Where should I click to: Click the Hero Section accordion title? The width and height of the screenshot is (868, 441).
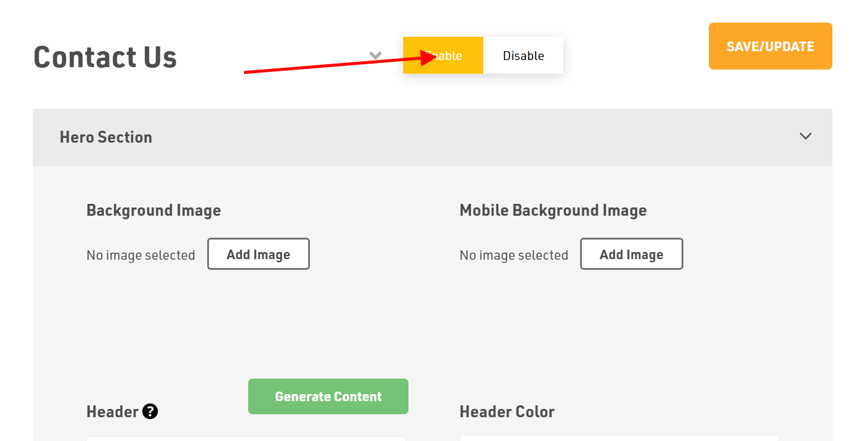106,137
